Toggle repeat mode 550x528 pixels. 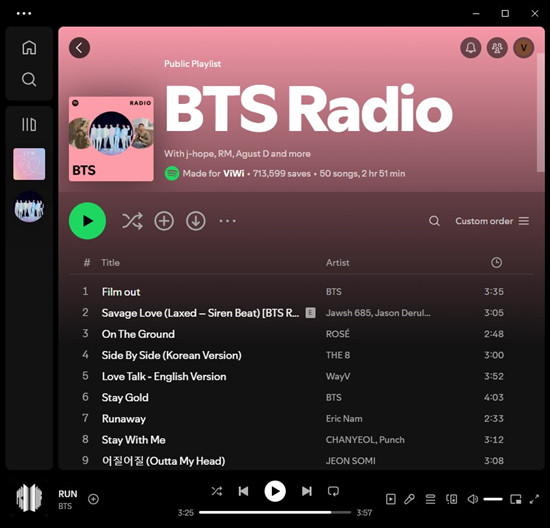pyautogui.click(x=333, y=491)
